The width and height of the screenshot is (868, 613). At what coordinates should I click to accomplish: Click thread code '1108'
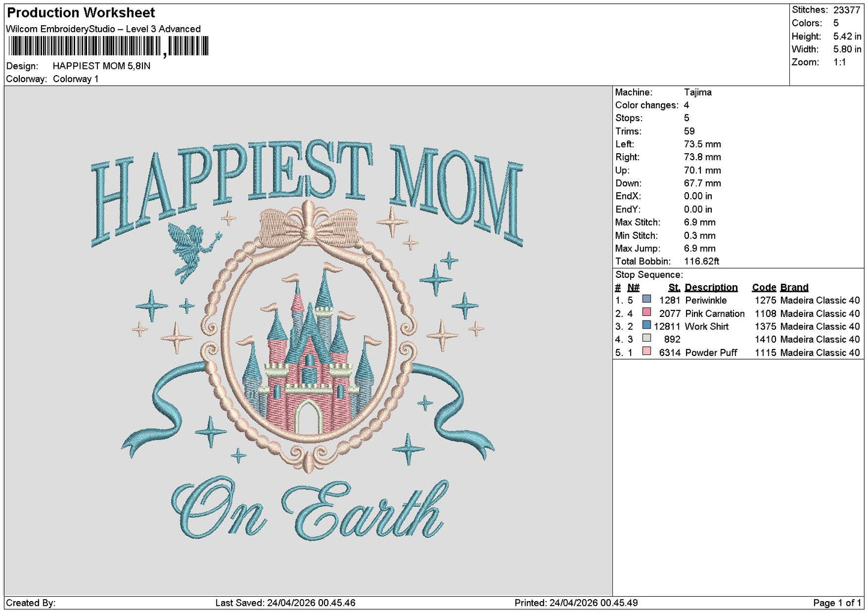click(x=766, y=313)
